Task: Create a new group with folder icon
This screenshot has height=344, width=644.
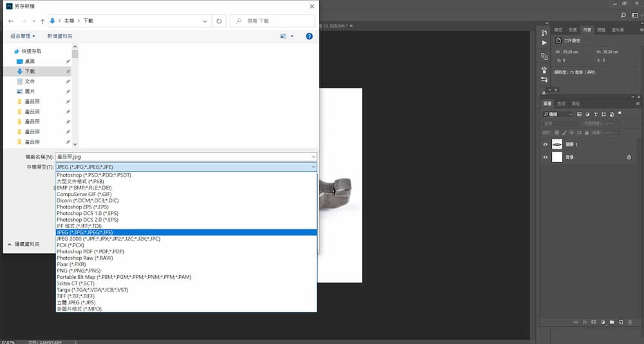Action: (x=612, y=321)
